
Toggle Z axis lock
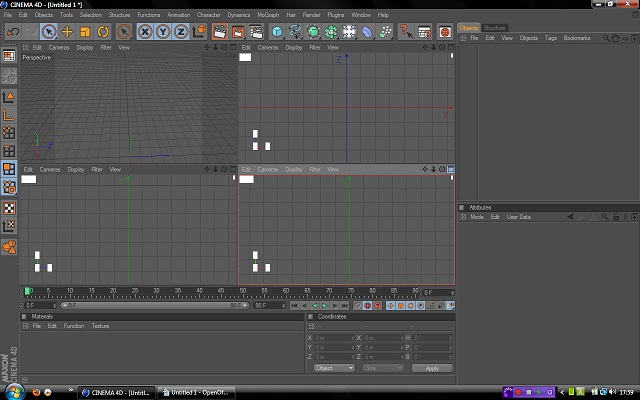(x=181, y=31)
